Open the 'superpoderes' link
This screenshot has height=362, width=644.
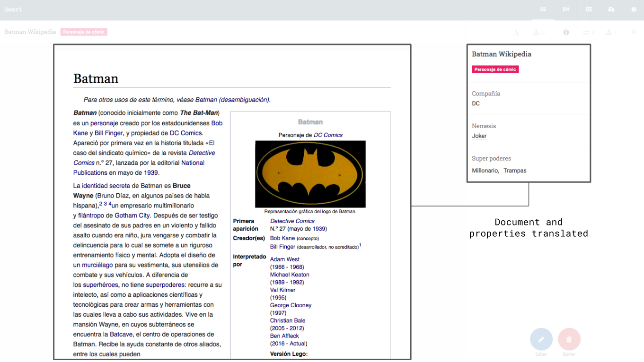pyautogui.click(x=165, y=285)
